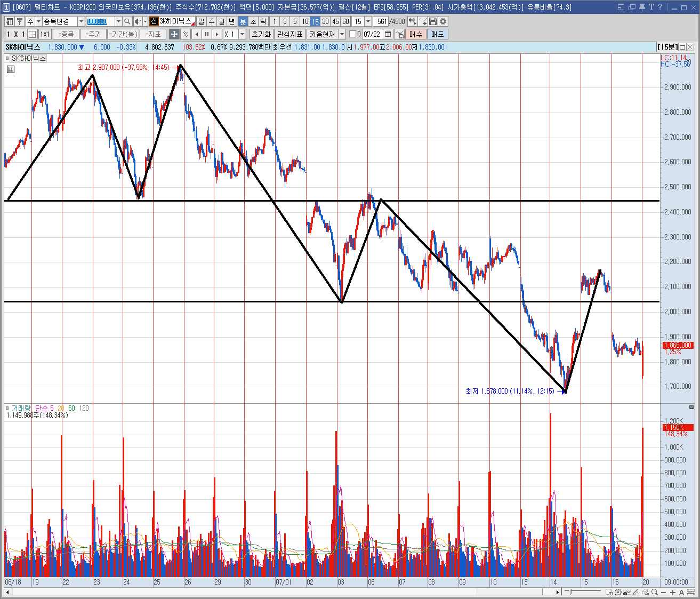The width and height of the screenshot is (700, 599).
Task: Select the 일 daily period button
Action: pyautogui.click(x=201, y=21)
